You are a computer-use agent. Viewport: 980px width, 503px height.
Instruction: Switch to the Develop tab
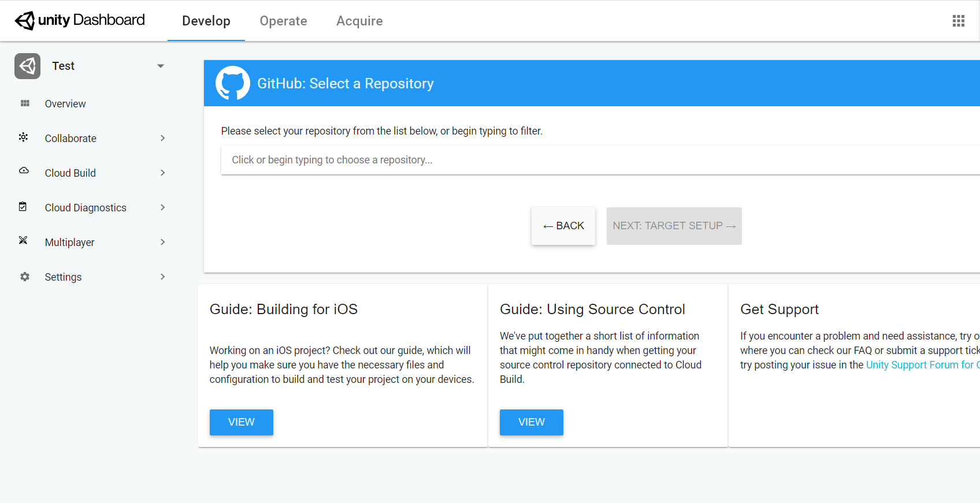206,21
